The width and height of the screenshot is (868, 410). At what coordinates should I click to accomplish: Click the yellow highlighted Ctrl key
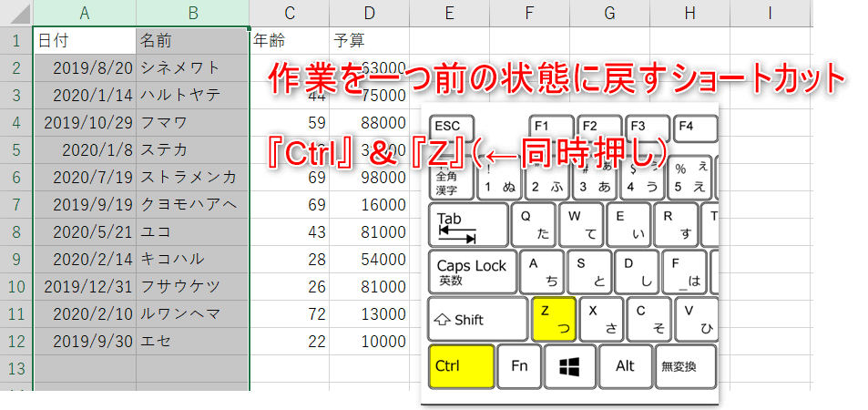pyautogui.click(x=461, y=366)
